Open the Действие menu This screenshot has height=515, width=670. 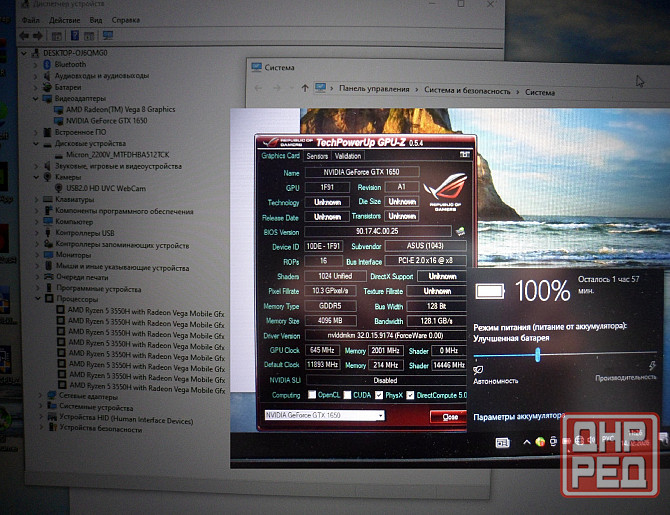tap(64, 19)
